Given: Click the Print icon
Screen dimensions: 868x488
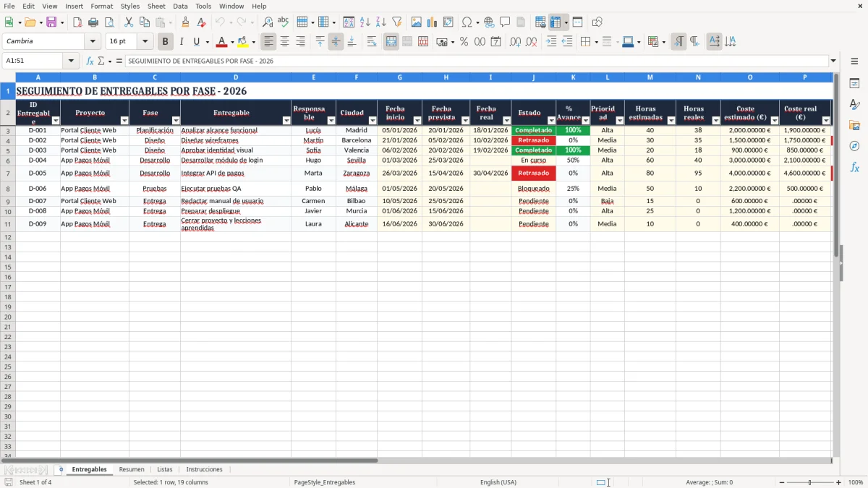Looking at the screenshot, I should (93, 22).
